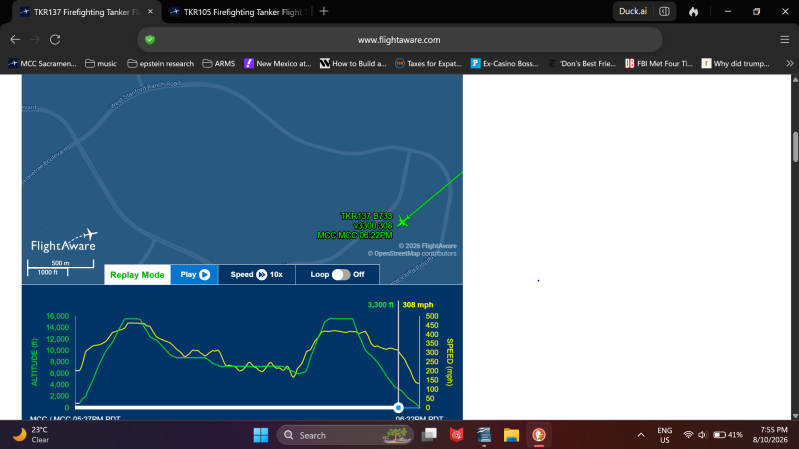The image size is (799, 449).
Task: Play the flight replay
Action: [x=195, y=275]
